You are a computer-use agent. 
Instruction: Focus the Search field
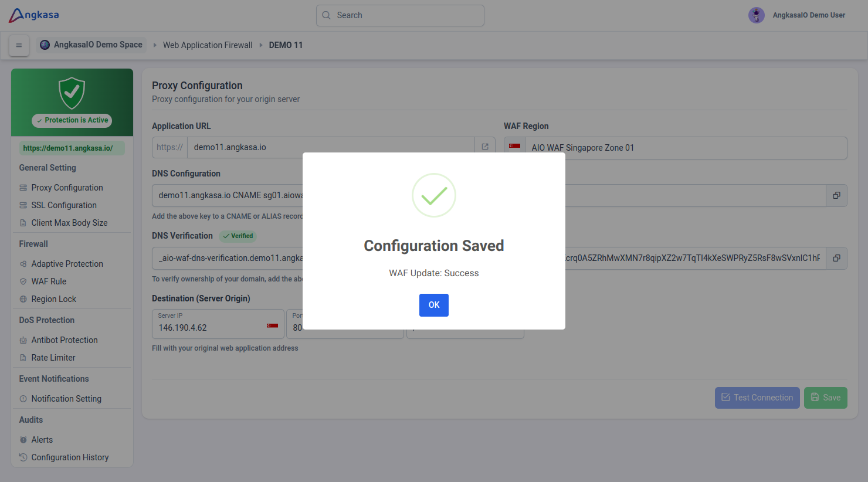[x=400, y=15]
